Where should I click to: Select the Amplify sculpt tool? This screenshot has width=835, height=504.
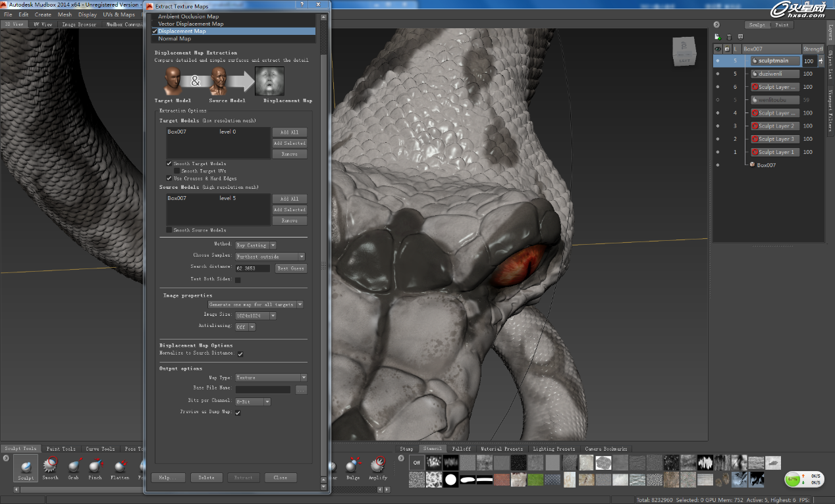378,468
